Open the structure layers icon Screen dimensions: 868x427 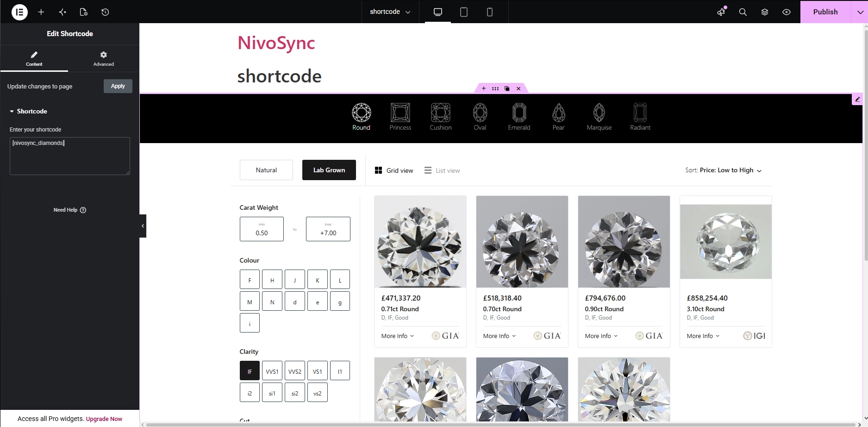pos(765,12)
